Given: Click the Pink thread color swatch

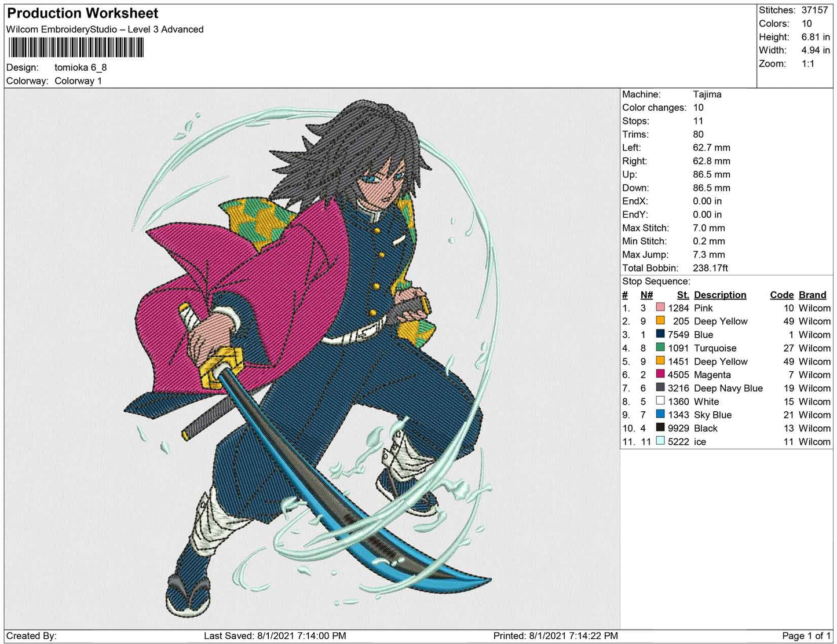Looking at the screenshot, I should 660,308.
